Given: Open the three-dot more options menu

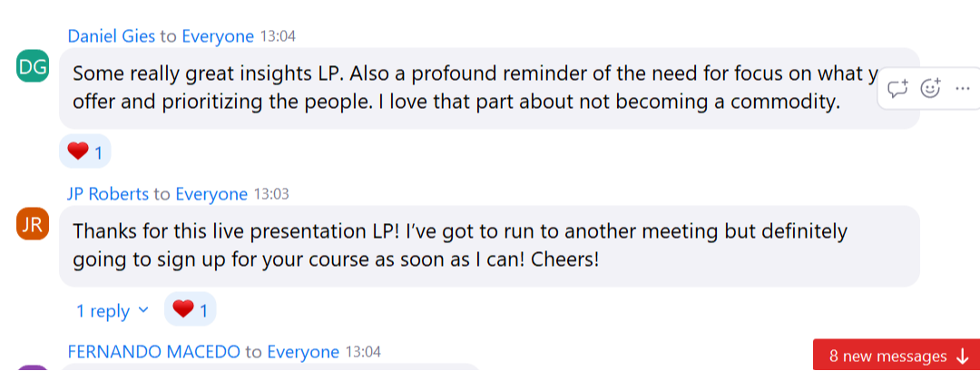Looking at the screenshot, I should (963, 89).
